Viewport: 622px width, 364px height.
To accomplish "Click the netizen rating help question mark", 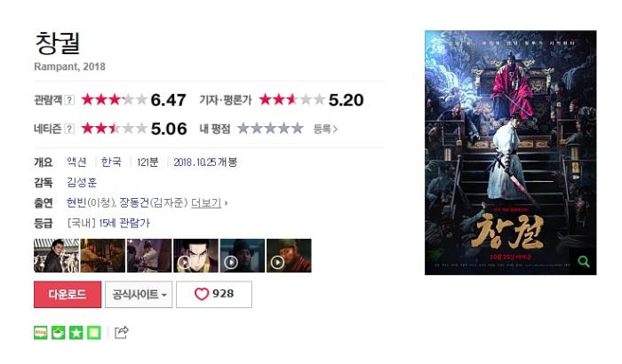I will pos(69,129).
